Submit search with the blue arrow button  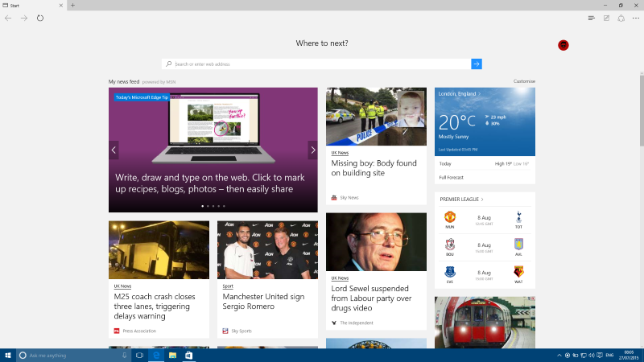(477, 64)
